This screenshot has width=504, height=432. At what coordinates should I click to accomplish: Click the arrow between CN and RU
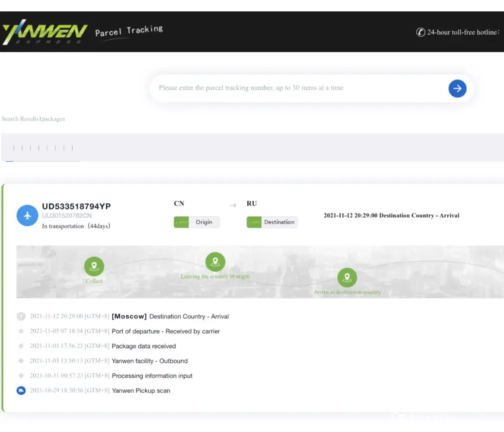[x=233, y=205]
